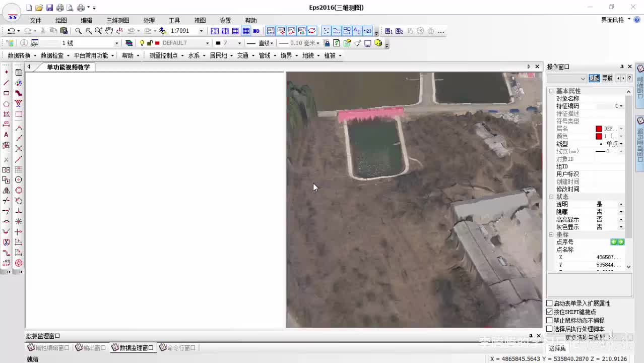Click the layers stack icon

[129, 43]
